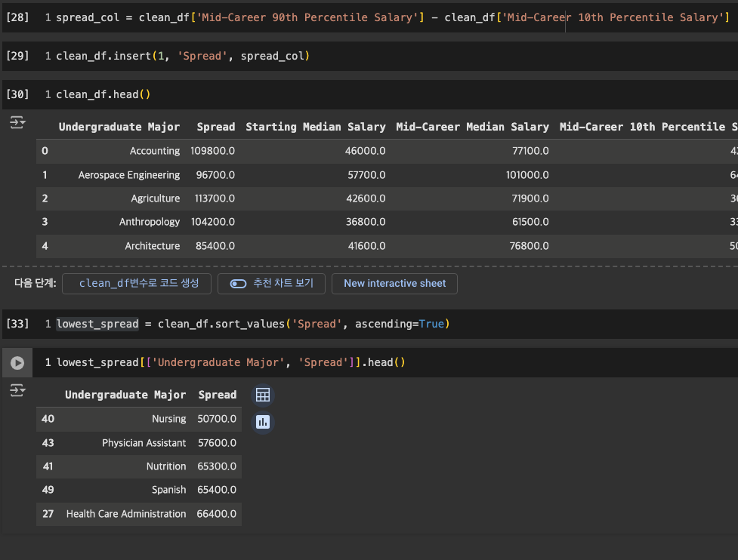
Task: Click the Starting Median Salary header
Action: pos(315,127)
